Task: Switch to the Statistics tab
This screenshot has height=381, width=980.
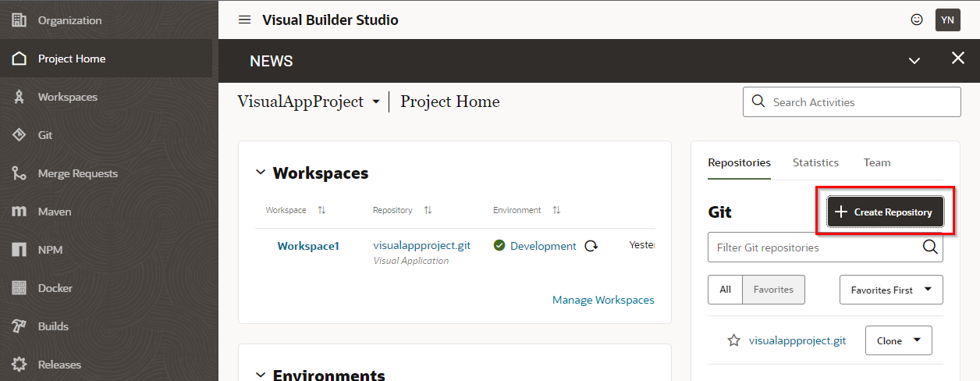Action: (x=815, y=162)
